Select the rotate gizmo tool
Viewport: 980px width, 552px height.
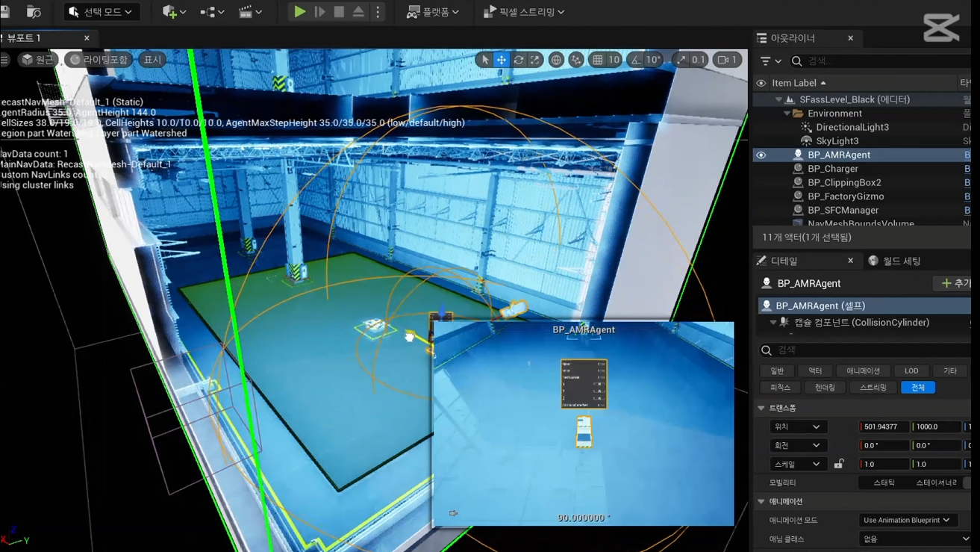(x=519, y=60)
